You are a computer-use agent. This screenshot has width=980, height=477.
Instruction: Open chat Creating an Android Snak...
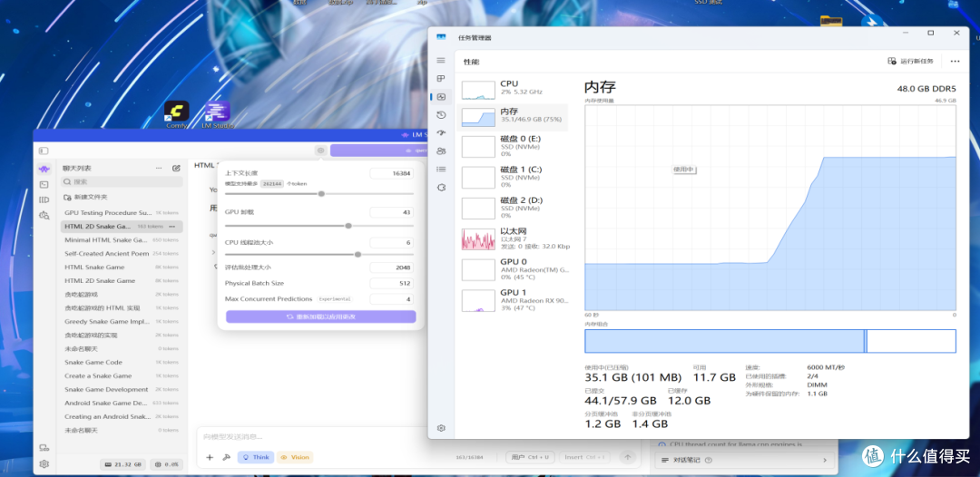(122, 416)
